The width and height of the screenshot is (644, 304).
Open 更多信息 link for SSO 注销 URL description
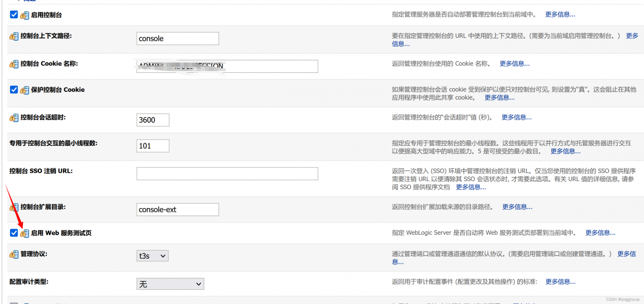[471, 187]
